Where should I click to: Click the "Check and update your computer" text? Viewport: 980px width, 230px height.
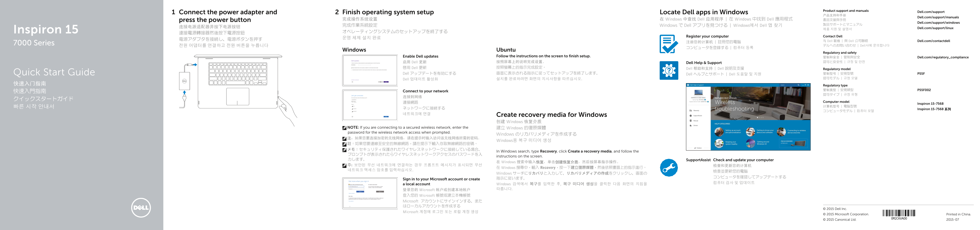743,160
